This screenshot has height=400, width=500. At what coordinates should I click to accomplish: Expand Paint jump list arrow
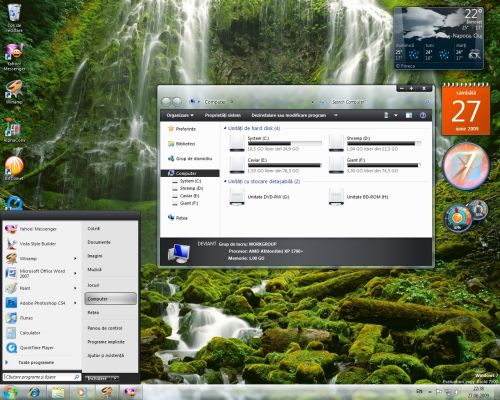(x=75, y=288)
